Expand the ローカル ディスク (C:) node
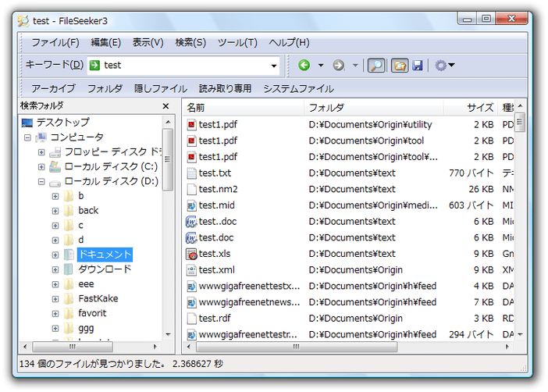The height and width of the screenshot is (392, 548). click(x=41, y=167)
